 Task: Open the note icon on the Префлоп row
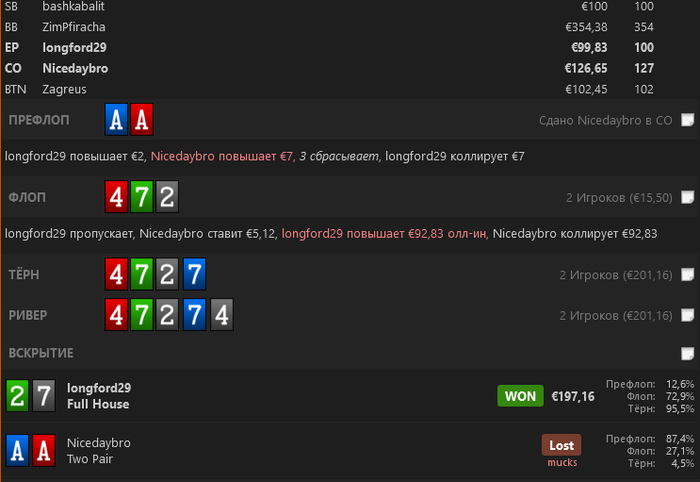tap(688, 120)
